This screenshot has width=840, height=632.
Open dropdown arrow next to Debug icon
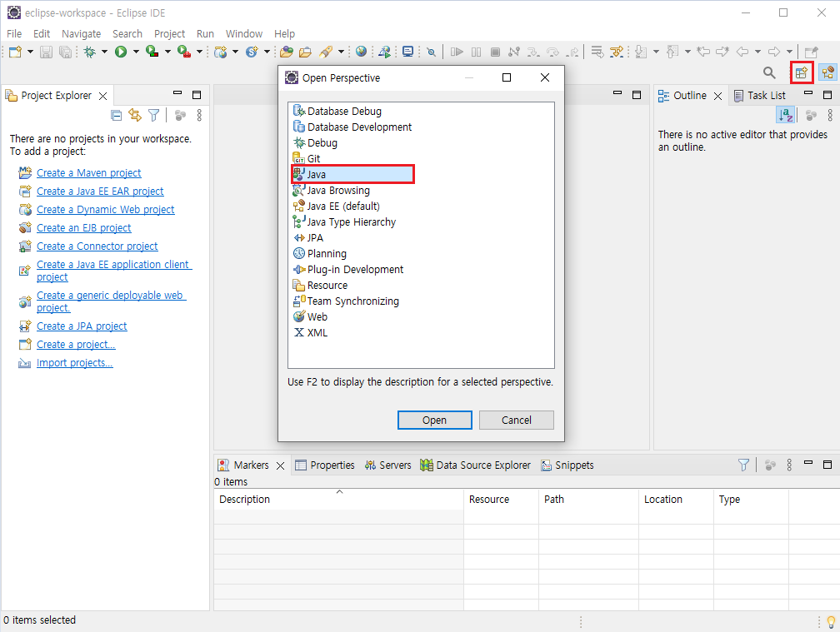[104, 52]
